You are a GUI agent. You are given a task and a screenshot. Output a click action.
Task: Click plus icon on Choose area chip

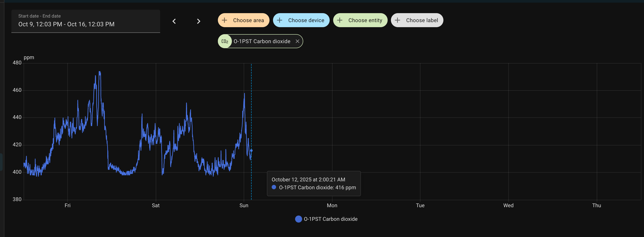coord(224,20)
